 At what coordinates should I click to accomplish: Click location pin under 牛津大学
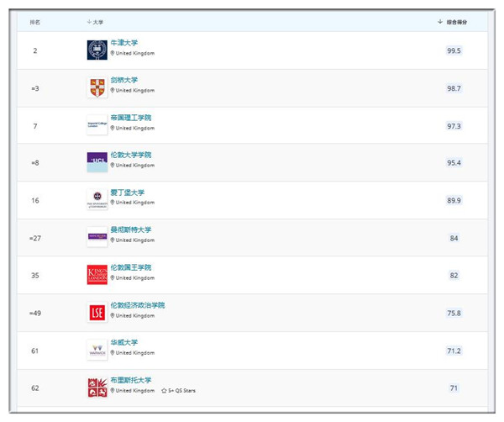click(x=113, y=53)
